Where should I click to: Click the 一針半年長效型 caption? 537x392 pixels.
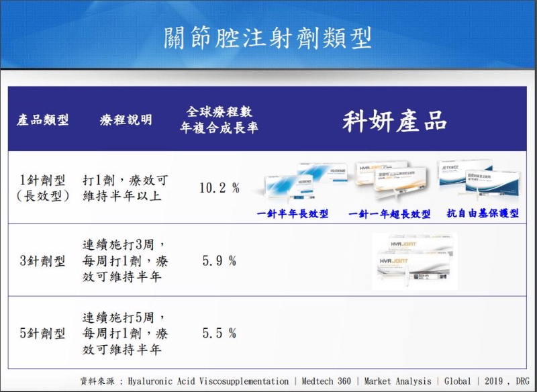[x=293, y=214]
